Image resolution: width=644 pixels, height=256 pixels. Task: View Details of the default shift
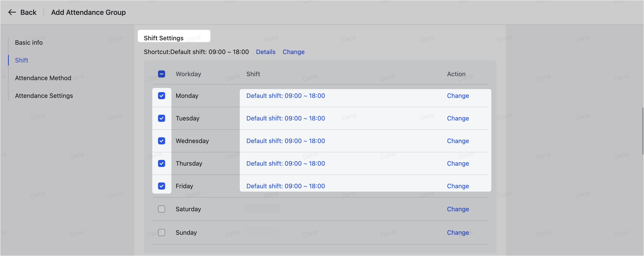[265, 52]
